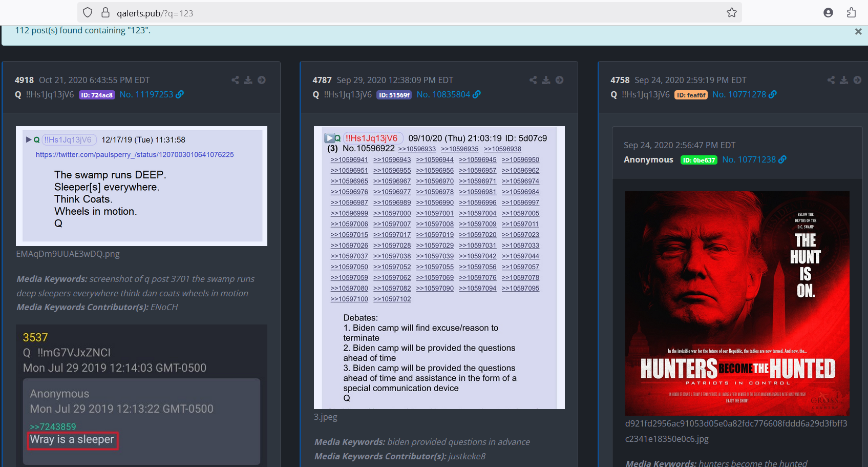Download post 4918 with its download icon

click(x=248, y=80)
